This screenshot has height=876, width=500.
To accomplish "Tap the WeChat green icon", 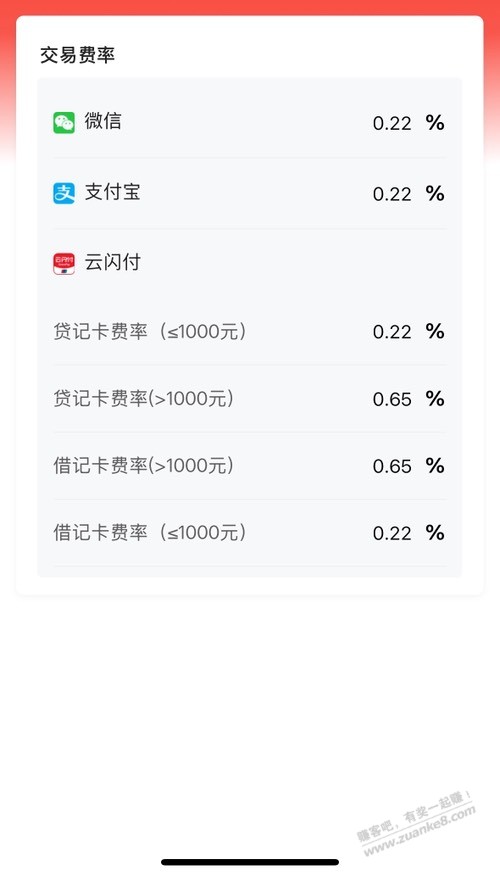I will coord(64,123).
